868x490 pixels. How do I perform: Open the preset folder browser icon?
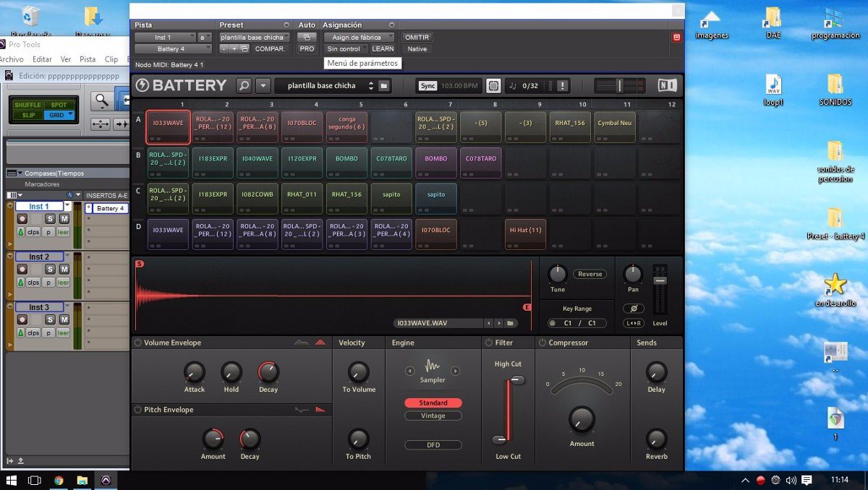(x=384, y=85)
